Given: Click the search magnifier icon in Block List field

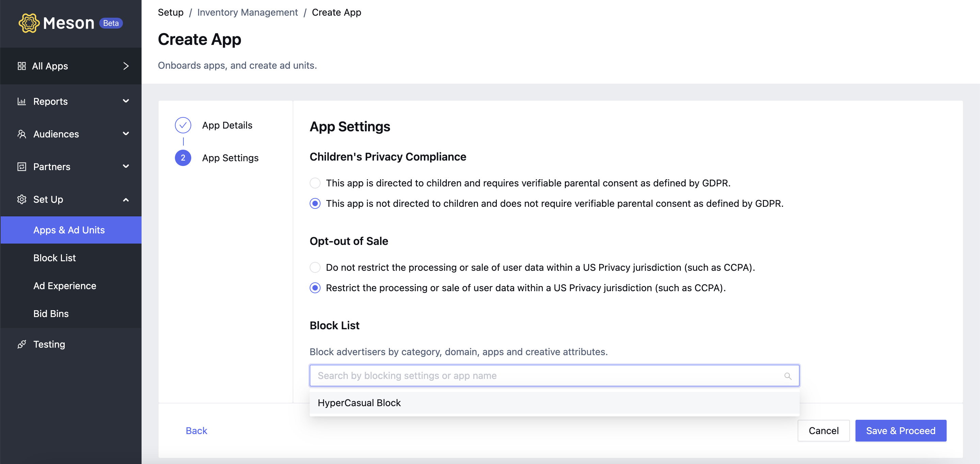Looking at the screenshot, I should click(787, 376).
